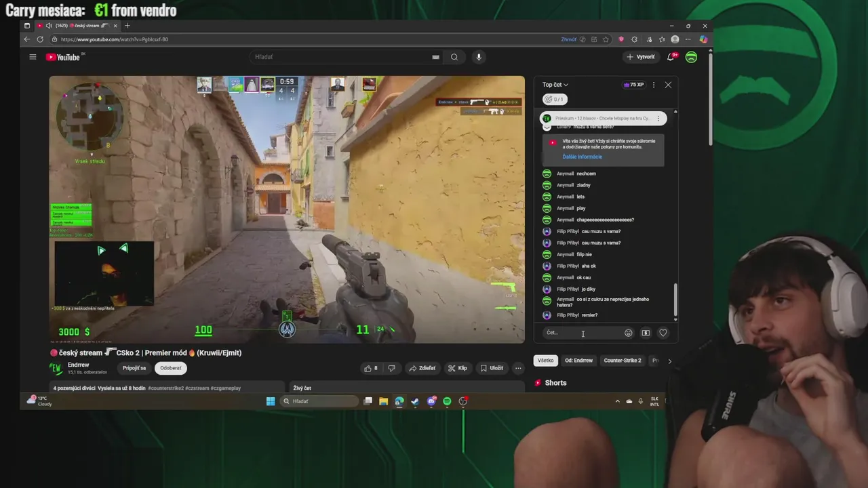
Task: Click the Čet message input field
Action: click(582, 333)
